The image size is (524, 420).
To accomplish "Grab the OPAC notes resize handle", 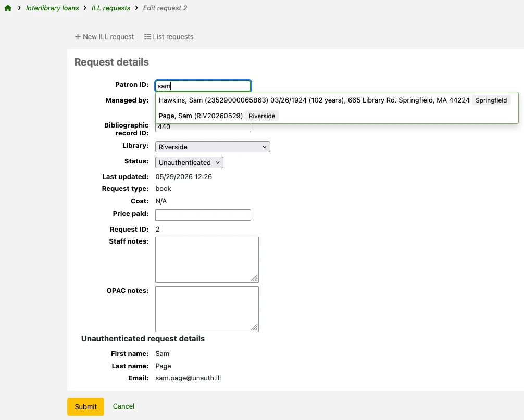I will 254,327.
